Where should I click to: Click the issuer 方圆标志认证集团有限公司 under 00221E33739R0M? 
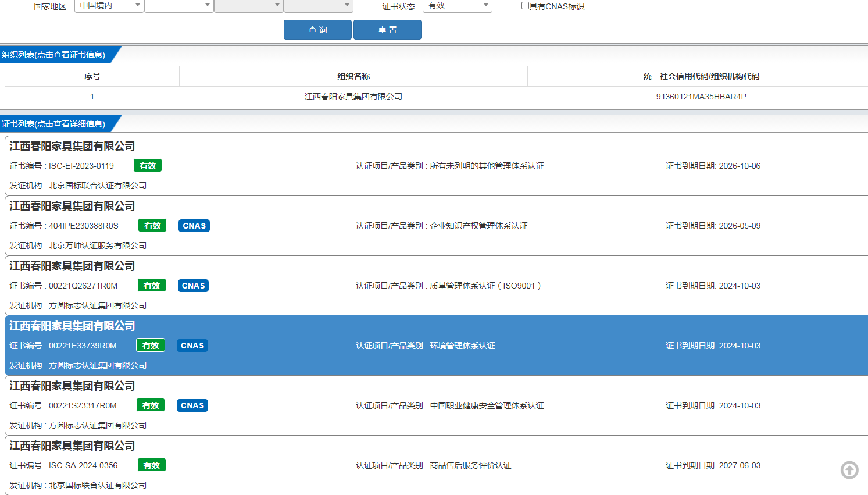coord(98,365)
